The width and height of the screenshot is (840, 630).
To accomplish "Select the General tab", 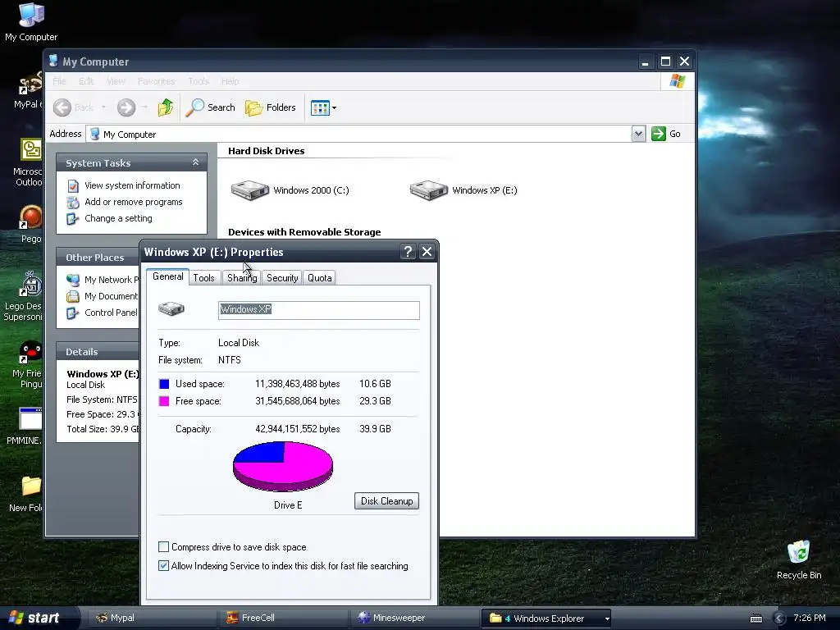I will point(167,277).
